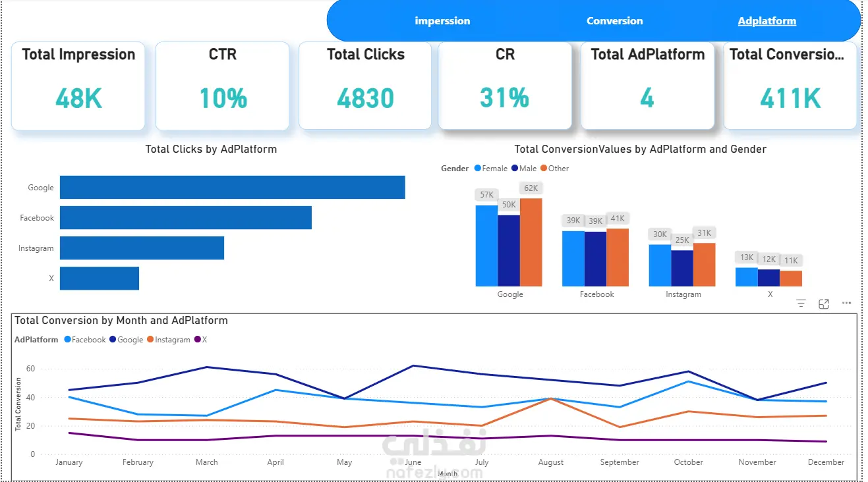Viewport: 868px width, 482px height.
Task: Click the X Other column labeled 11K
Action: (791, 279)
